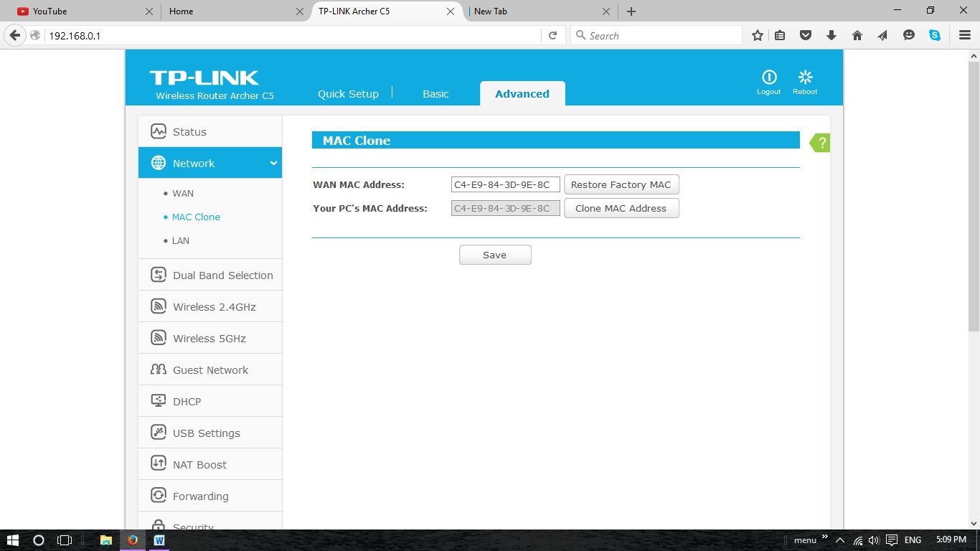The height and width of the screenshot is (551, 980).
Task: Switch to the Basic tab
Action: (x=435, y=94)
